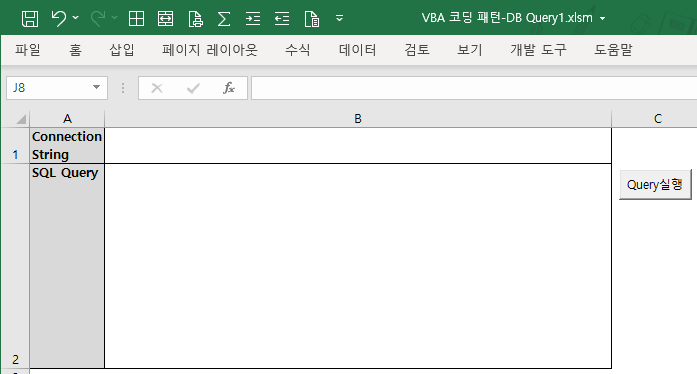Open the 데이터 ribbon tab
This screenshot has width=697, height=374.
(x=357, y=50)
